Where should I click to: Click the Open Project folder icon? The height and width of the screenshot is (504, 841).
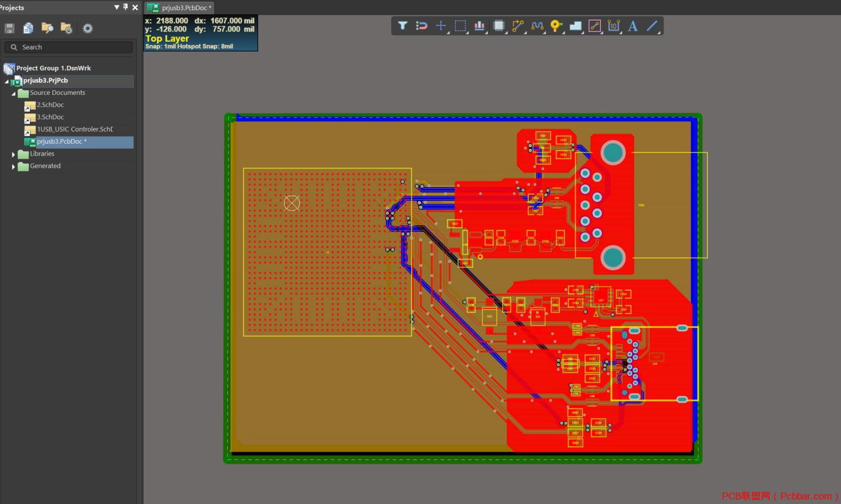point(48,28)
